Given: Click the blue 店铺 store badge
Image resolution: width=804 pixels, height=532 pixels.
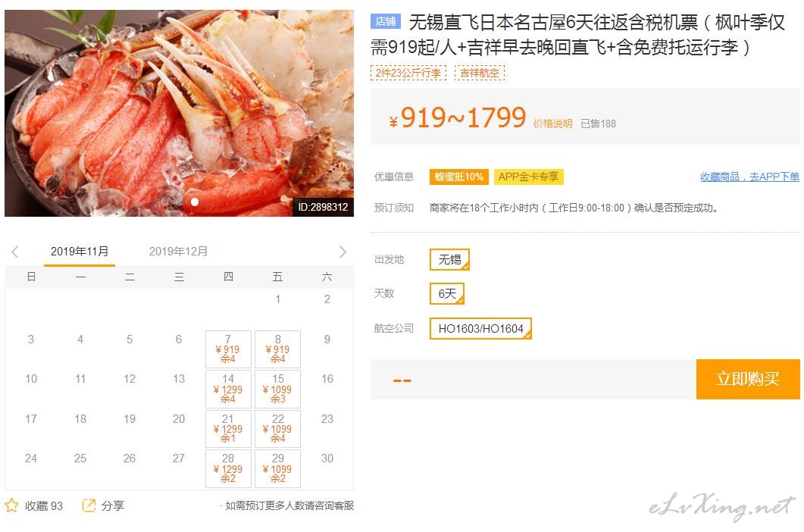Looking at the screenshot, I should pyautogui.click(x=385, y=21).
